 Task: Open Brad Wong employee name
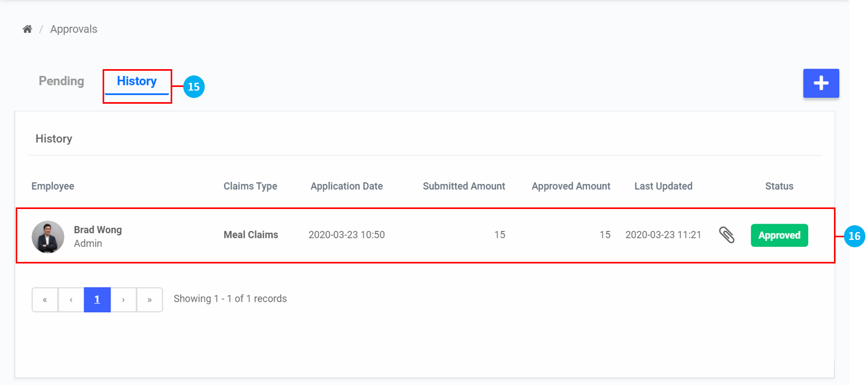point(98,229)
